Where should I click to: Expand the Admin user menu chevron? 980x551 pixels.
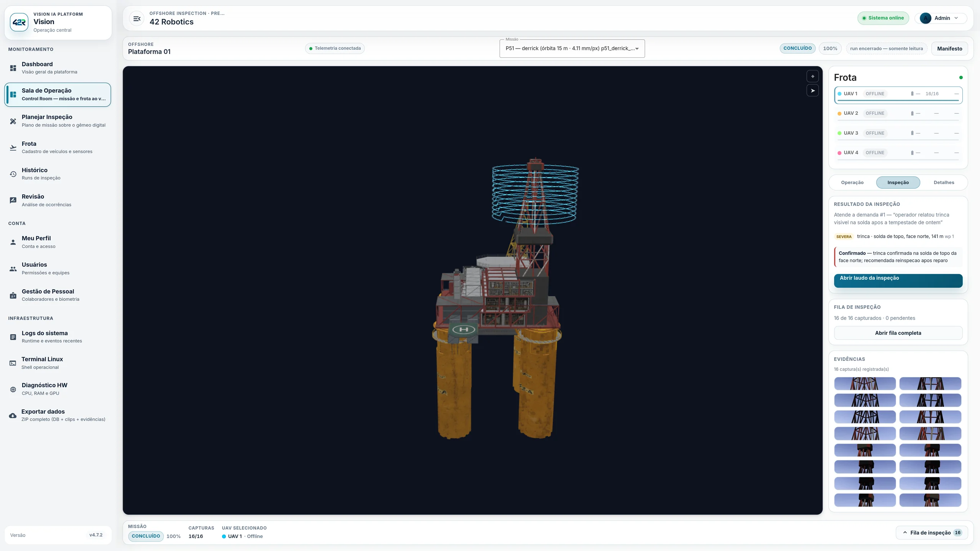tap(956, 18)
